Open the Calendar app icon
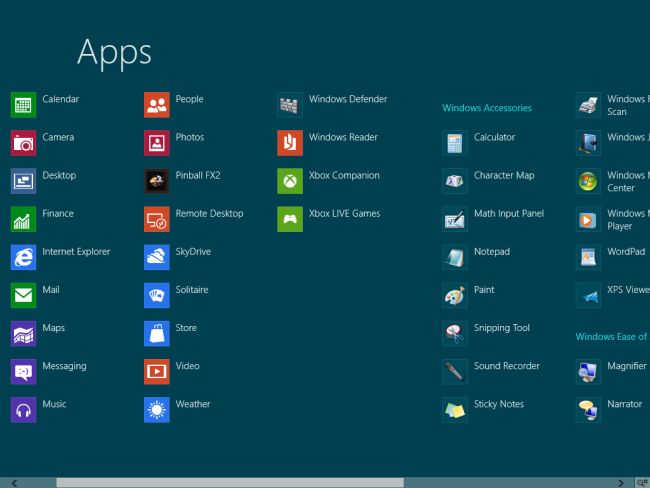The height and width of the screenshot is (488, 650). 23,105
